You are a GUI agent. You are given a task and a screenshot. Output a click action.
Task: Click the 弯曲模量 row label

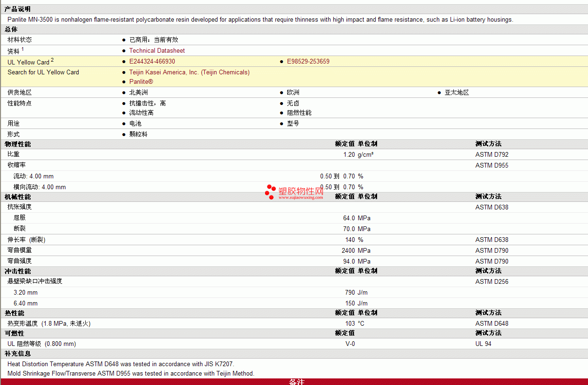pyautogui.click(x=20, y=250)
